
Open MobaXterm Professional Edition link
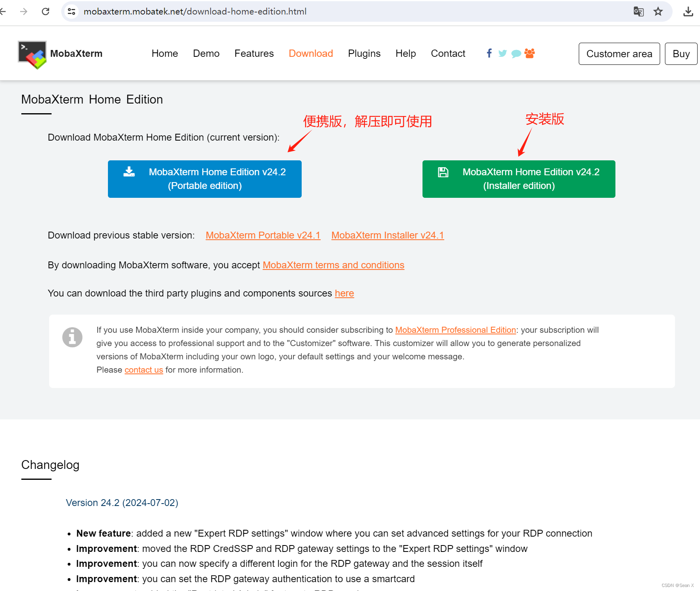pos(456,330)
